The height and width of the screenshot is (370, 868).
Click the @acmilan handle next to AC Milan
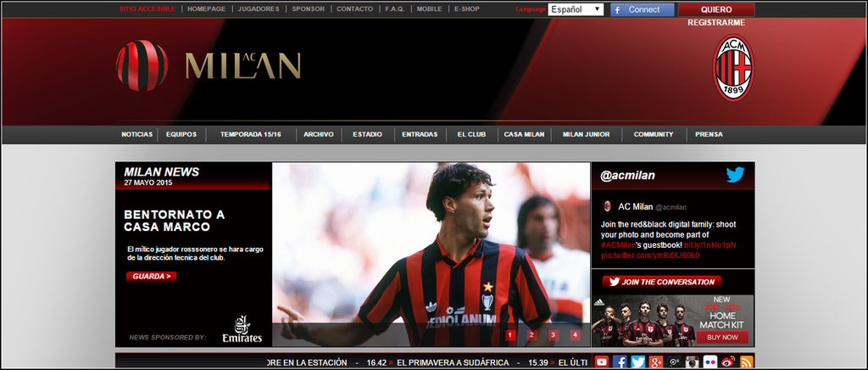pos(671,207)
